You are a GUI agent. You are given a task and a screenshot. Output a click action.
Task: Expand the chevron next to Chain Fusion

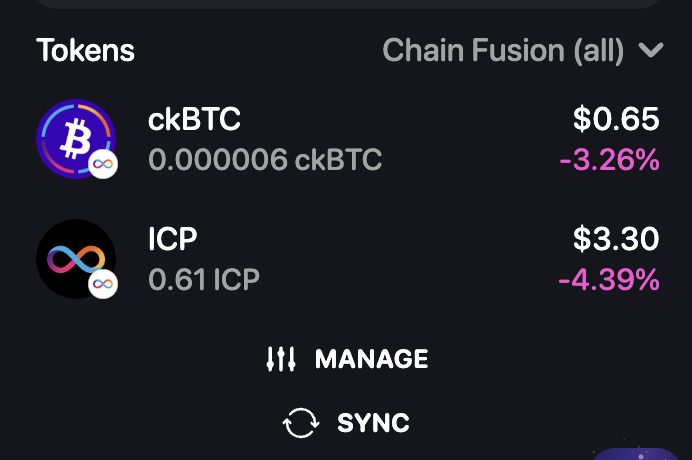pos(651,50)
